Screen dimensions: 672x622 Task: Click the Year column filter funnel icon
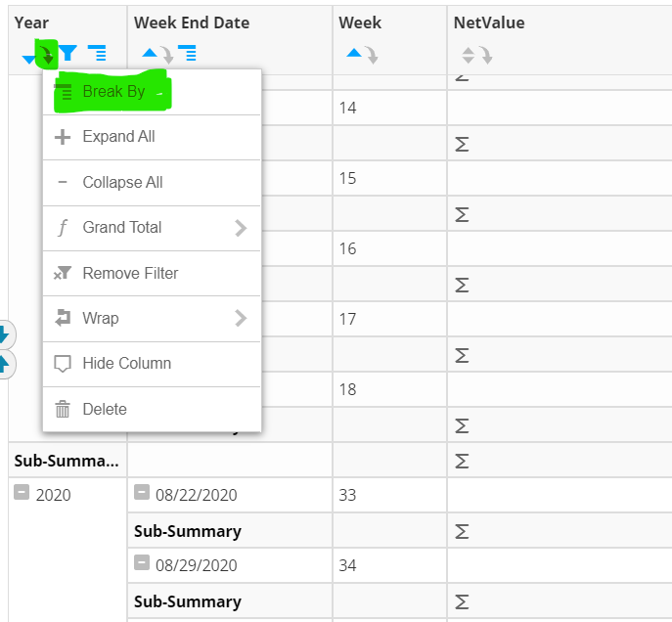pyautogui.click(x=67, y=53)
